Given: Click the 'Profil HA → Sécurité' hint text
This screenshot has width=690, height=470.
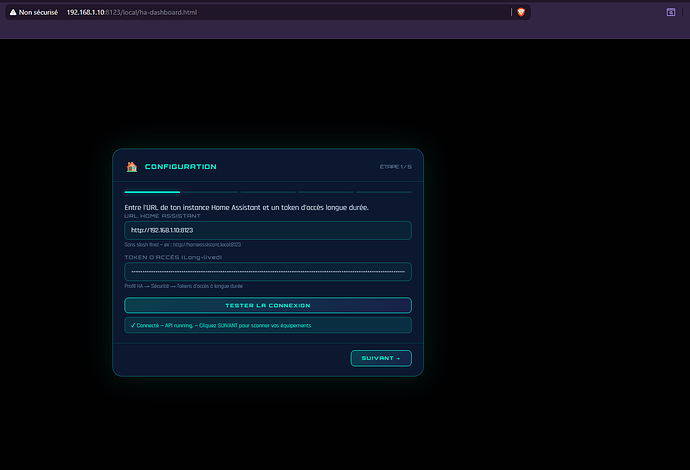Looking at the screenshot, I should coord(184,286).
